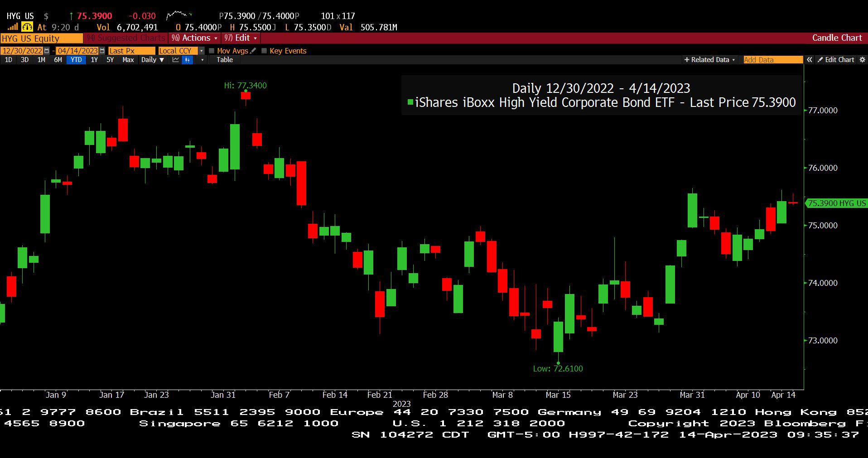Click the HYG US Equity security field
The width and height of the screenshot is (868, 458).
tap(41, 39)
